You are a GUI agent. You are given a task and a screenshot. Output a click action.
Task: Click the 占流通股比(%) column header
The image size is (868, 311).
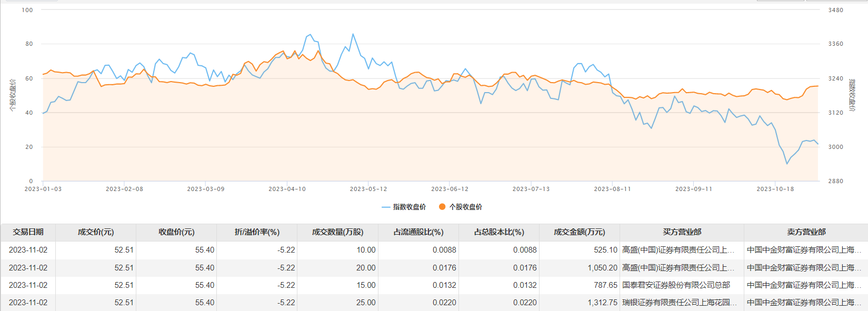click(x=418, y=232)
